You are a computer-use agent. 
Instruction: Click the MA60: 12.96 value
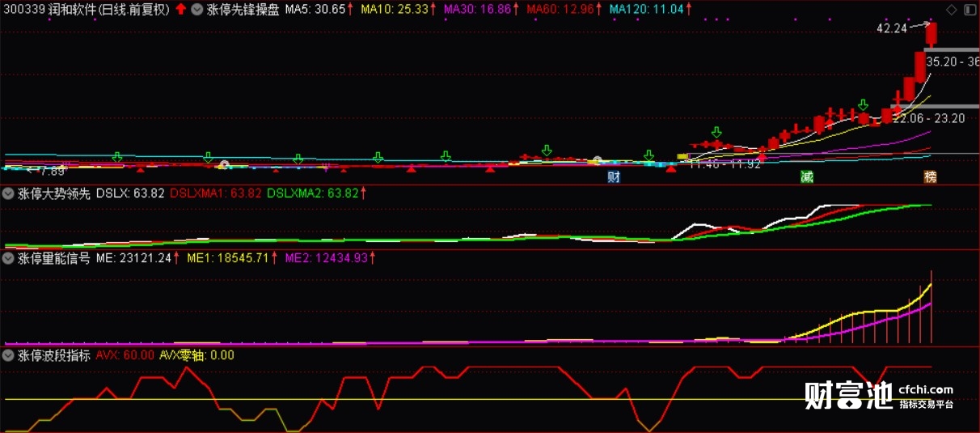[x=560, y=10]
